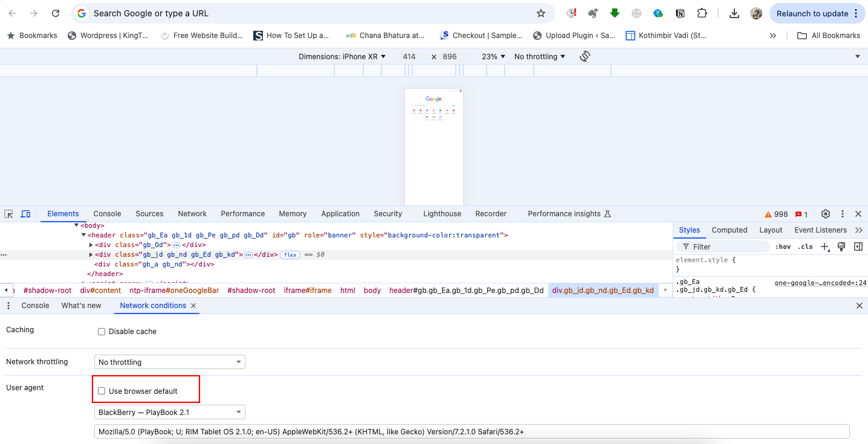Open the drawer three-dot menu
The height and width of the screenshot is (444, 868).
pos(8,306)
